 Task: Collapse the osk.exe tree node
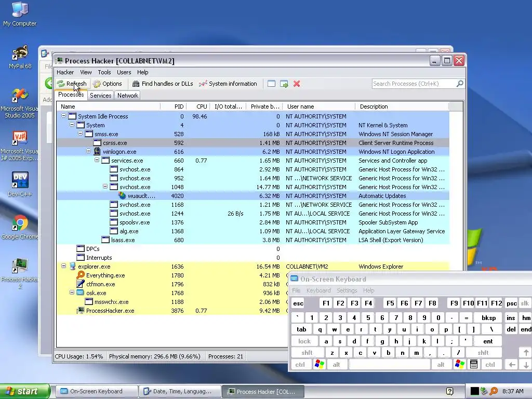tap(72, 292)
